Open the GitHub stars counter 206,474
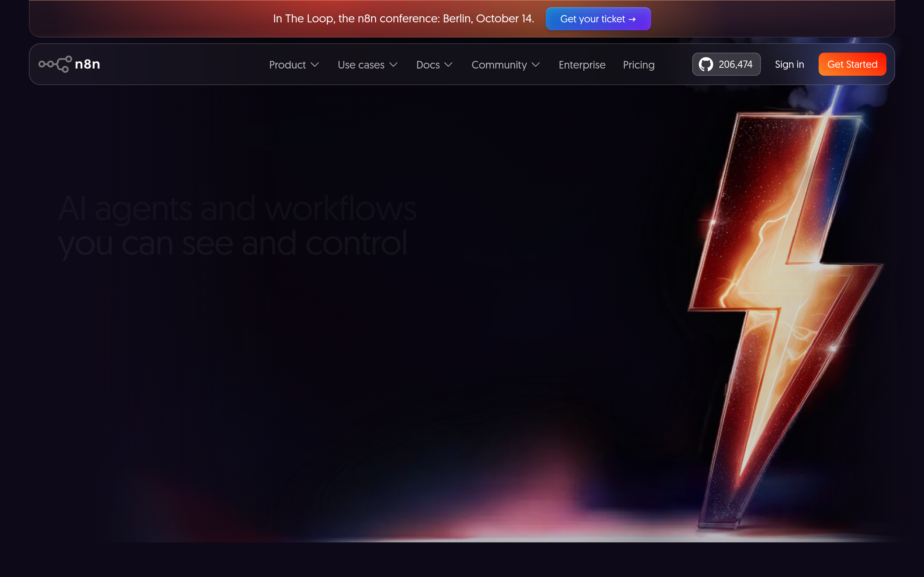Viewport: 924px width, 577px height. coord(726,64)
